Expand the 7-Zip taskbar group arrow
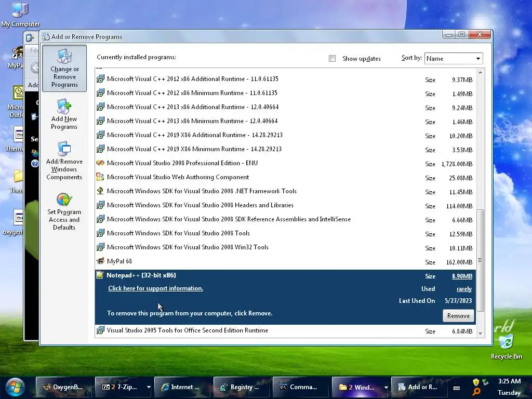Viewport: 532px width, 399px height. tap(148, 387)
